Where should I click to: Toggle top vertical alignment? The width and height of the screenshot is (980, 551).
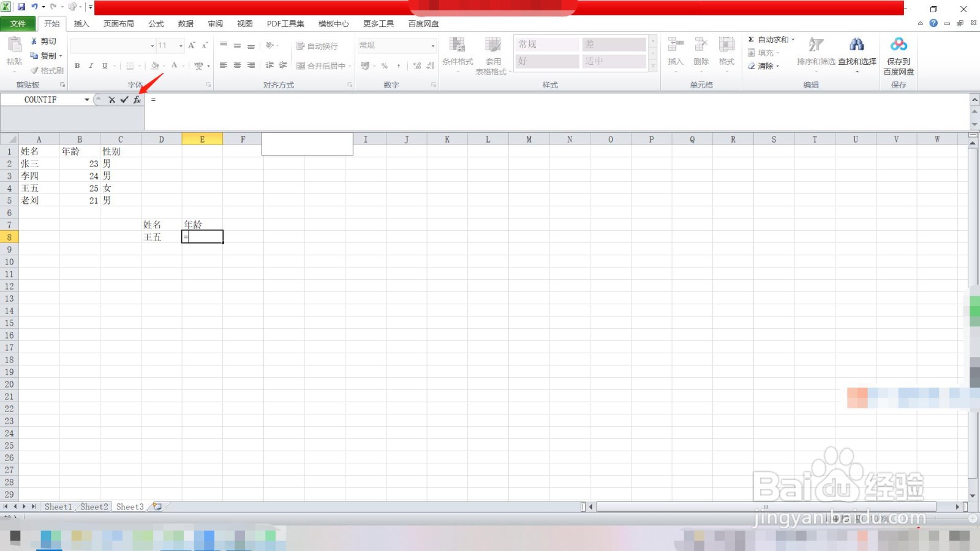tap(224, 45)
